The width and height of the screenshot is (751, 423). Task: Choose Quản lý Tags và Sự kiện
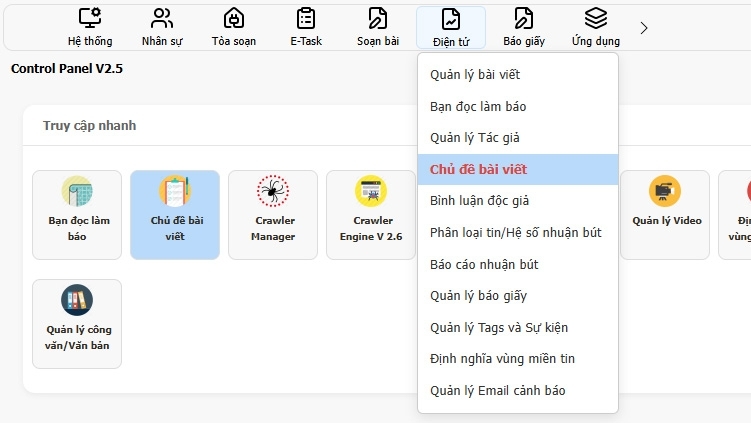(518, 328)
